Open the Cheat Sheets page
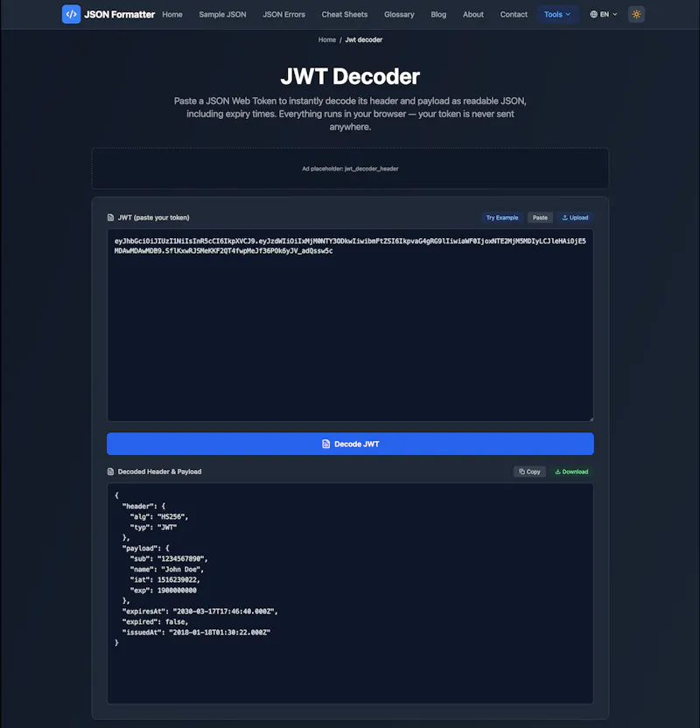The height and width of the screenshot is (728, 700). coord(345,14)
